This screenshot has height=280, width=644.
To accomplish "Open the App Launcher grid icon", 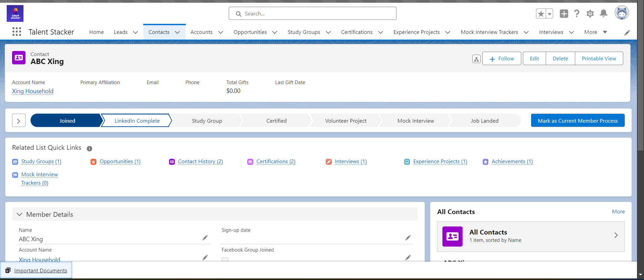I will coord(17,32).
